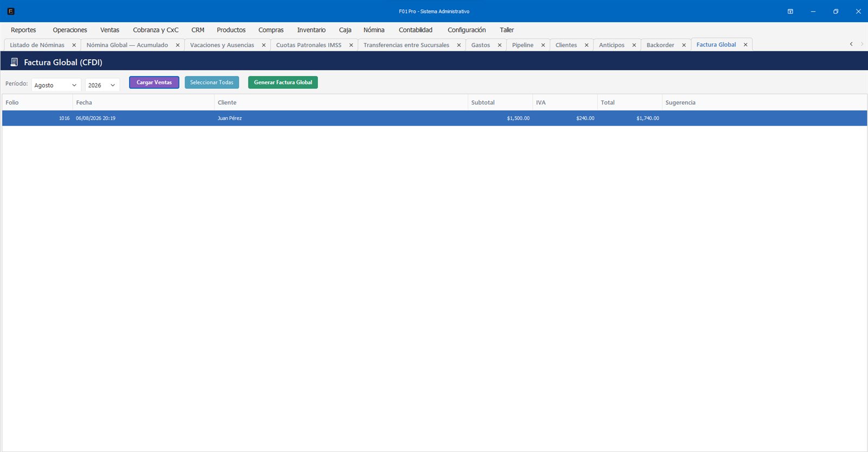Close the Backorder tab
The height and width of the screenshot is (452, 868).
click(x=684, y=45)
